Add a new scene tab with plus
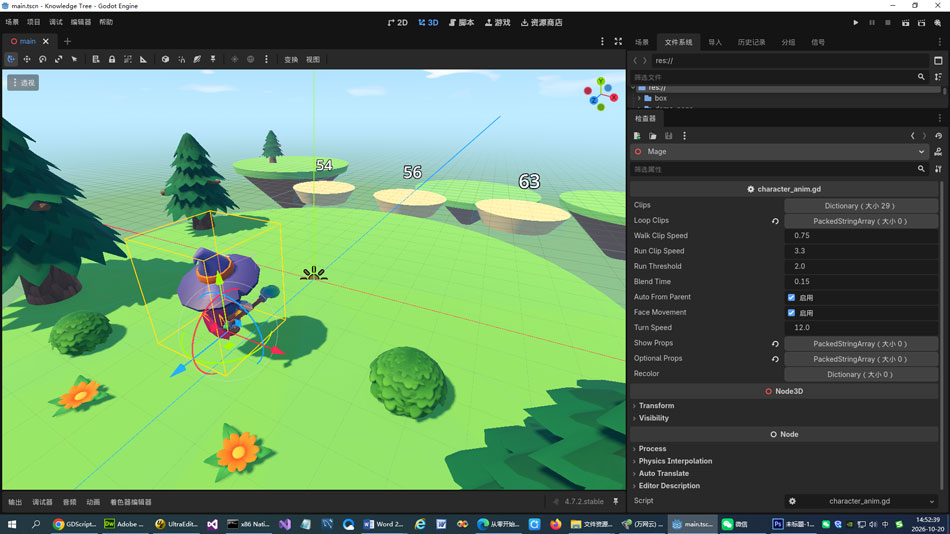950x534 pixels. click(67, 41)
